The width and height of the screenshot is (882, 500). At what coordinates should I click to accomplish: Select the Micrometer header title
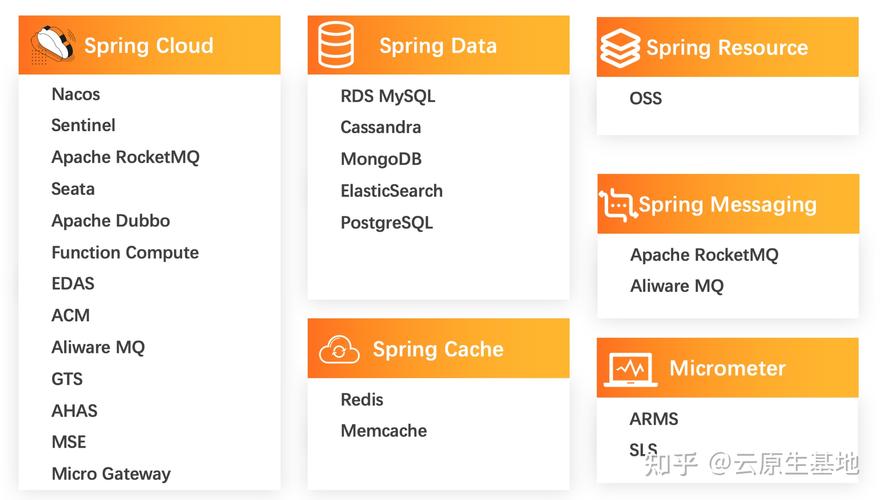click(727, 368)
